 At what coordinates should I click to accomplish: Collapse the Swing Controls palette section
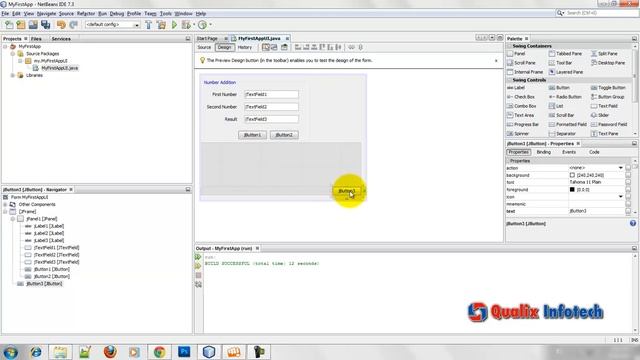(x=509, y=80)
